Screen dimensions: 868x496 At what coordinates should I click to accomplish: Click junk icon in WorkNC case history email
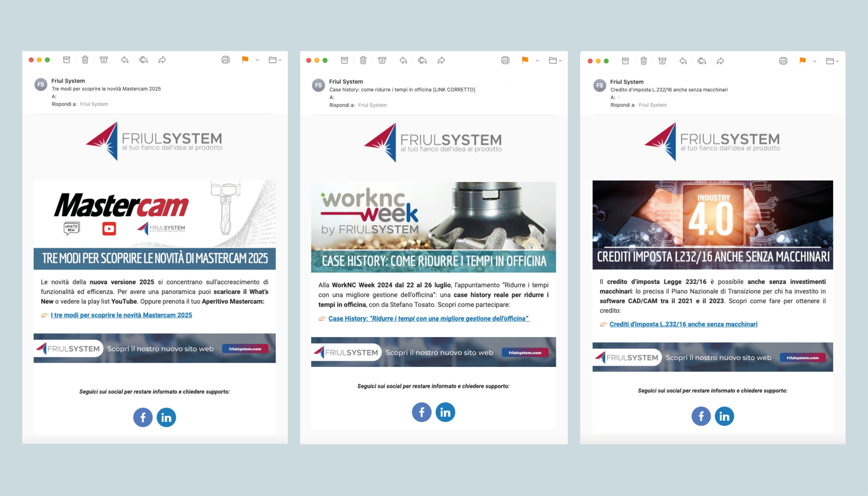(x=382, y=61)
